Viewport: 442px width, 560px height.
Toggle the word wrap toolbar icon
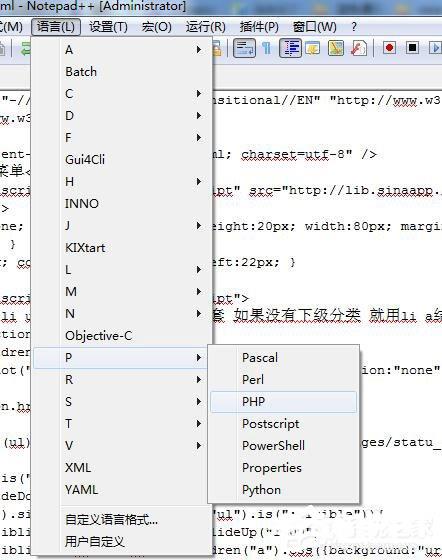point(244,48)
